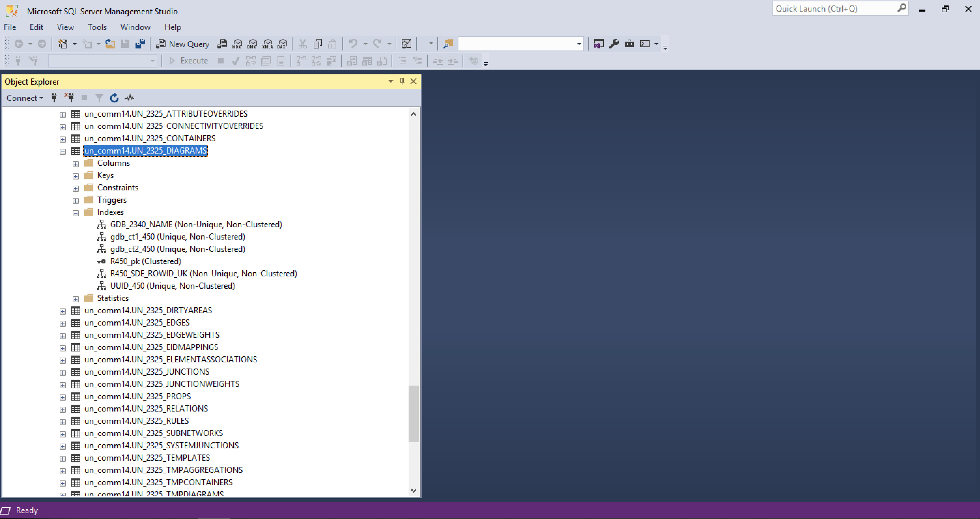The width and height of the screenshot is (980, 519).
Task: Collapse the UN_2325_DIAGRAMS table node
Action: [x=63, y=152]
